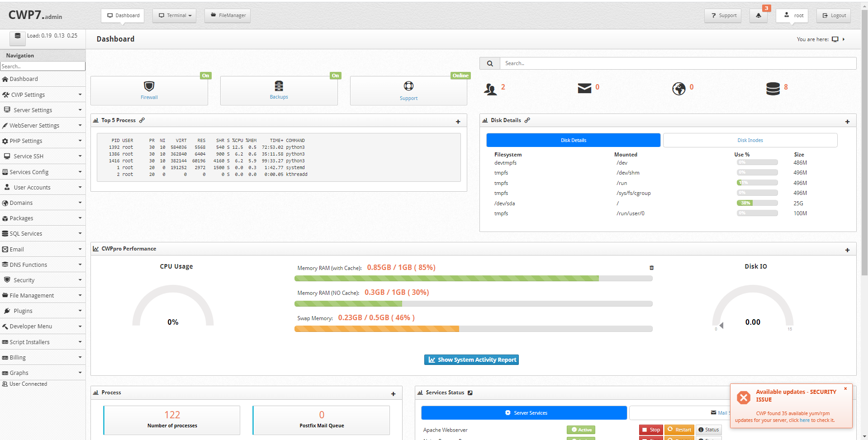Click the link icon next to Disk Details

click(x=527, y=120)
